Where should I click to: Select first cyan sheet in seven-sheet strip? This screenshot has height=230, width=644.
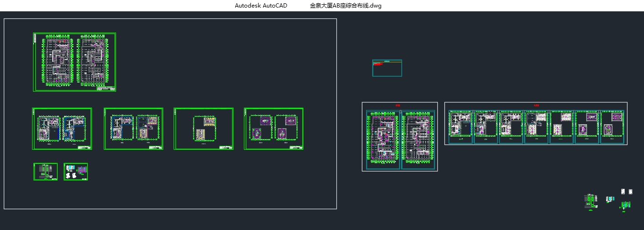pyautogui.click(x=460, y=127)
